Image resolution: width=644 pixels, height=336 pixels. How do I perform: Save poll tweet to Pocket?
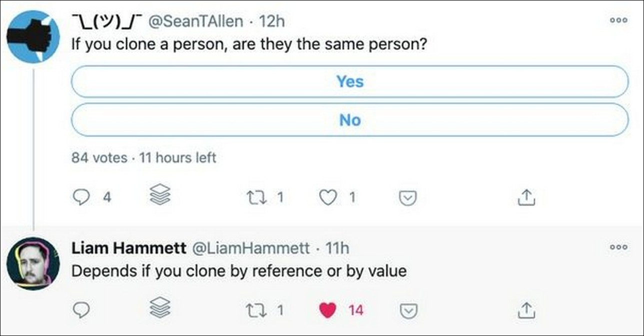pyautogui.click(x=408, y=198)
